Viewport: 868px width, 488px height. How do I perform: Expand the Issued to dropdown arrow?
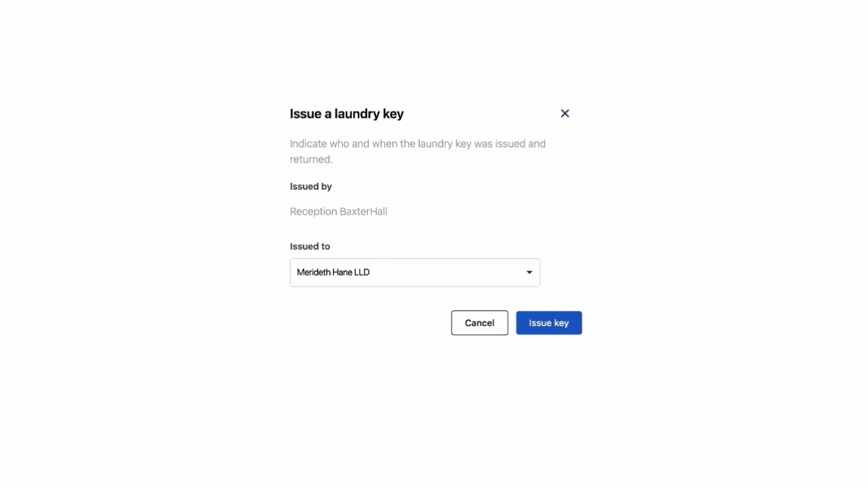pos(529,273)
